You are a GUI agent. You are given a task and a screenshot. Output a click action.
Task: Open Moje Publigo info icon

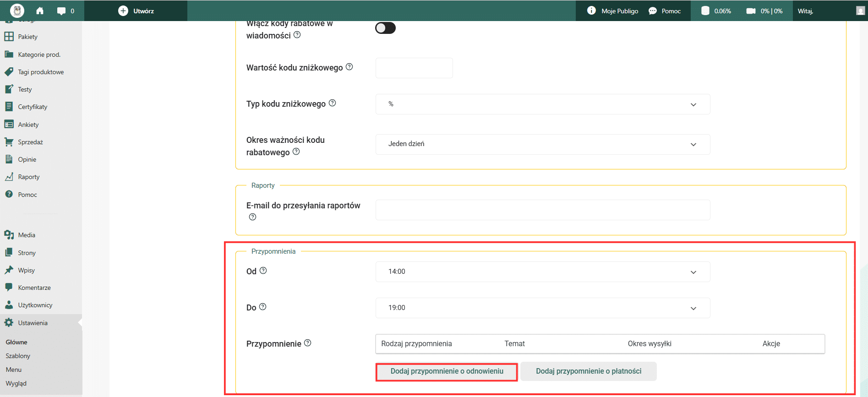pyautogui.click(x=591, y=11)
